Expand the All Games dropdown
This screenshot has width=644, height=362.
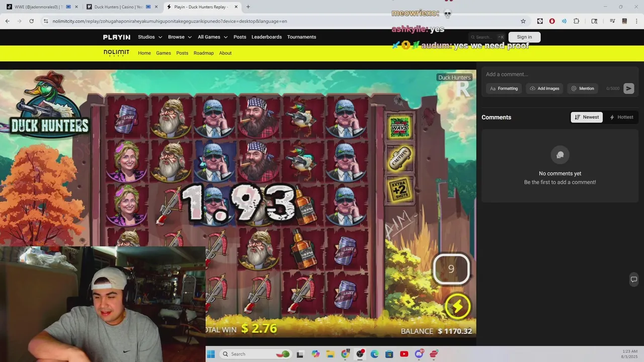coord(212,37)
